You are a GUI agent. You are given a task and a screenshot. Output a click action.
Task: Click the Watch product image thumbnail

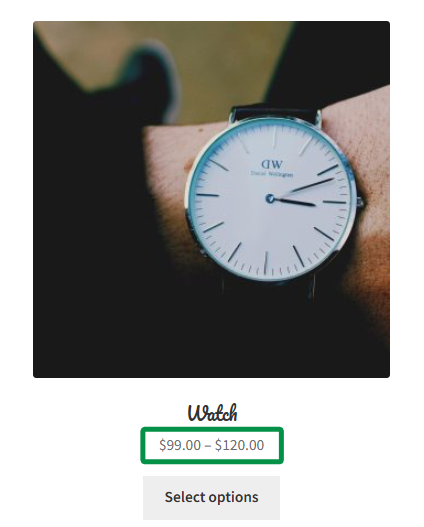click(211, 199)
